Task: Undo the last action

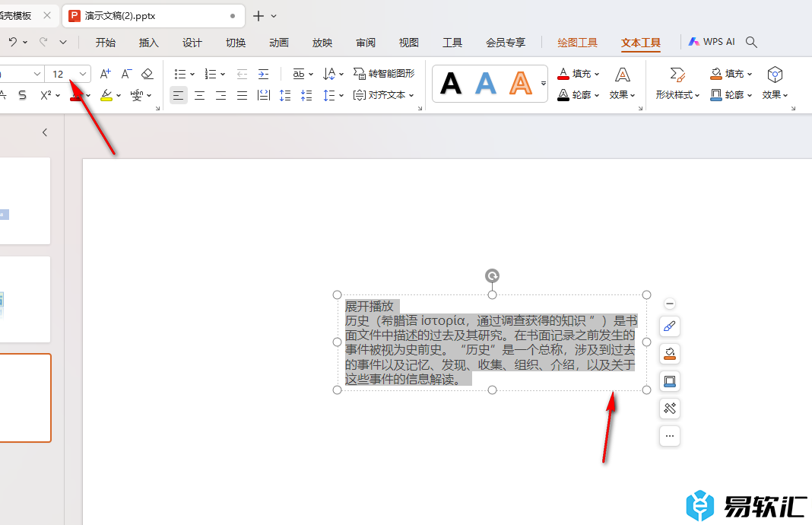Action: [x=13, y=42]
